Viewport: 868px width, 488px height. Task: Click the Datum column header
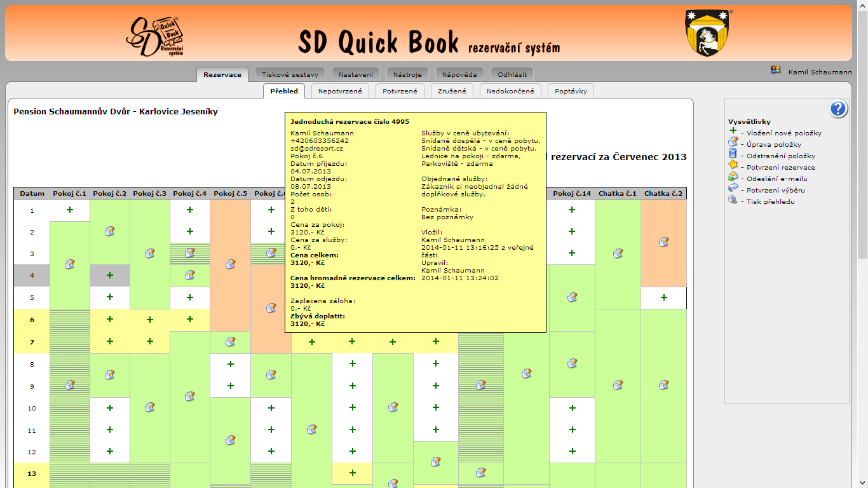(x=32, y=194)
